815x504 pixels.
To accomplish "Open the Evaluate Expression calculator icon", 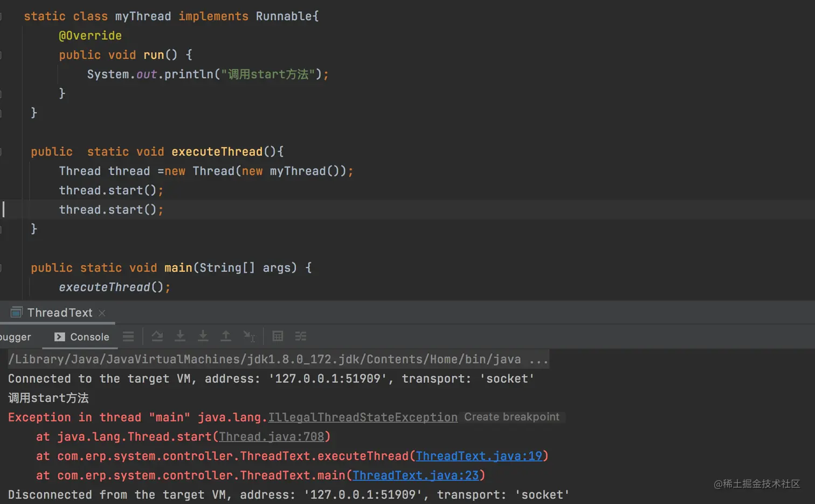I will 278,336.
